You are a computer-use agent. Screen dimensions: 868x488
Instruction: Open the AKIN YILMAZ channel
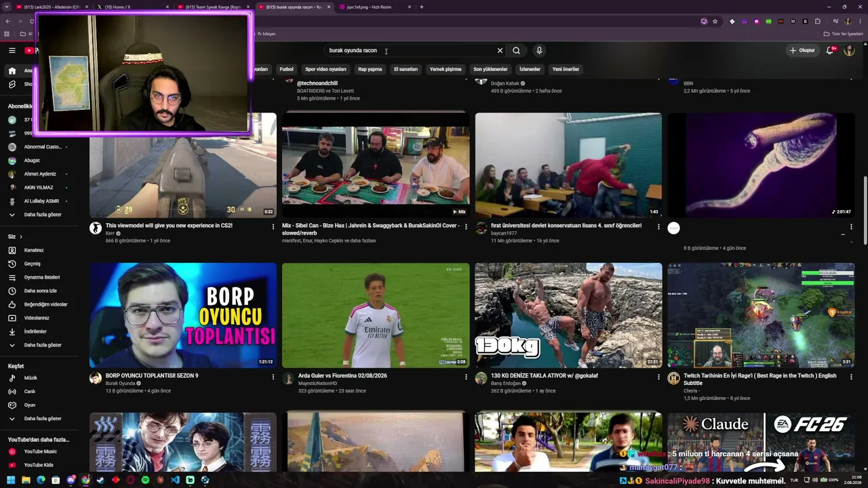(39, 188)
